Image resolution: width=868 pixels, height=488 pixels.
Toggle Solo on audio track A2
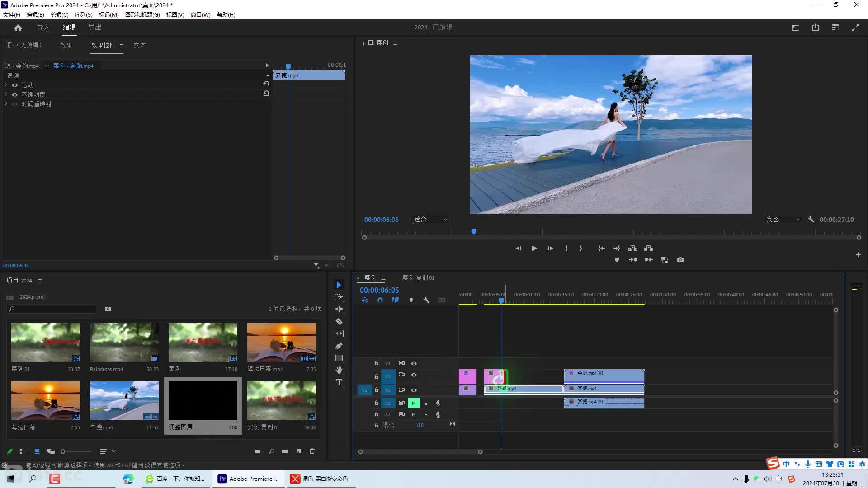[426, 414]
